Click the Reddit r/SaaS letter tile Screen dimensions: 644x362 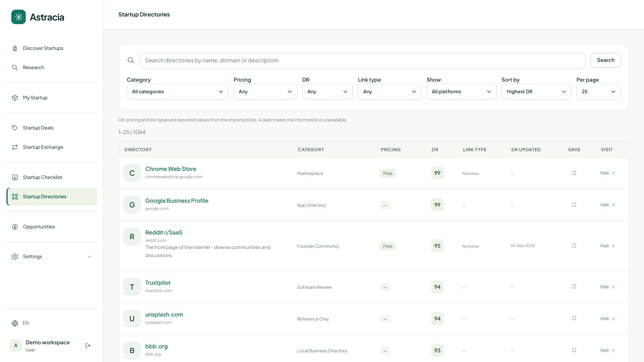[x=132, y=237]
